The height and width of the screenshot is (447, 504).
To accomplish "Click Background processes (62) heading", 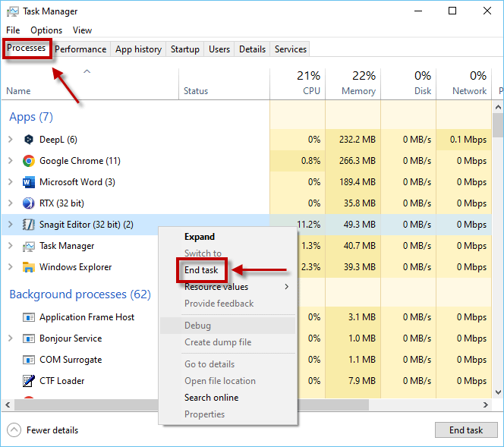I will pyautogui.click(x=80, y=294).
